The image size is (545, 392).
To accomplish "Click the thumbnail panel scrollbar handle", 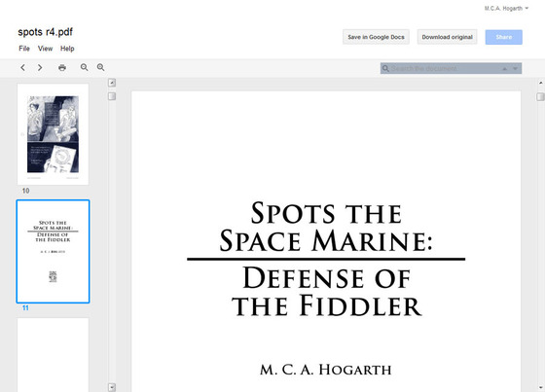I will pos(112,96).
